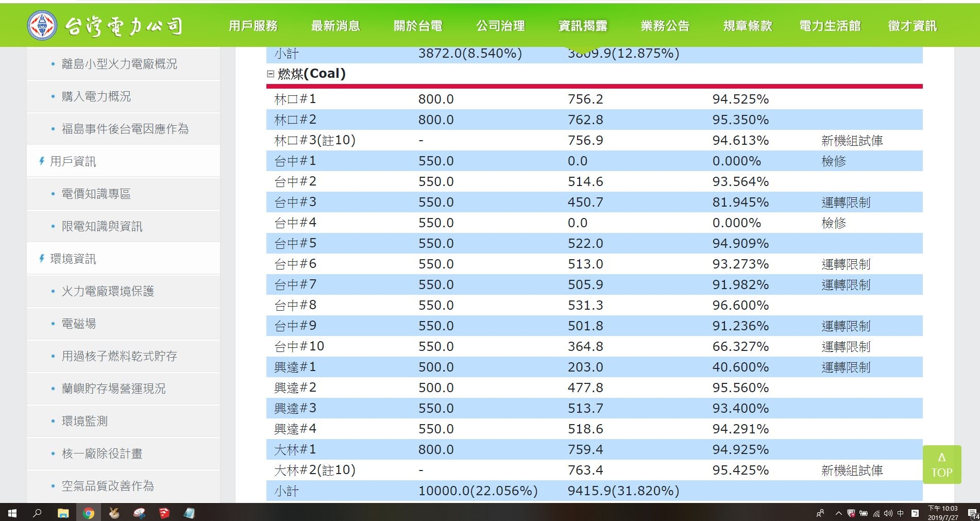Open sidebar link 限電知識與資訊
980x521 pixels.
pyautogui.click(x=102, y=226)
